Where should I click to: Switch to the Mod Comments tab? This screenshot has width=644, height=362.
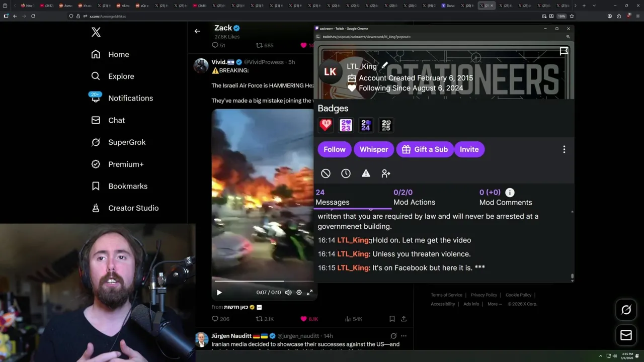click(x=506, y=197)
